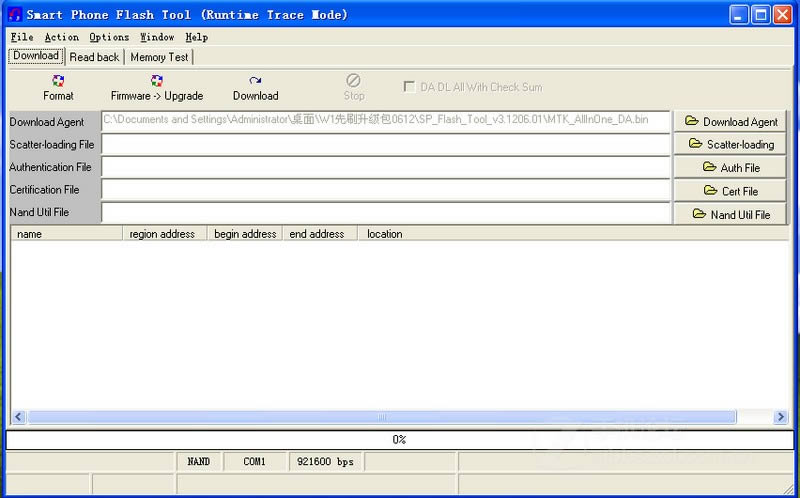Switch to the Memory Test tab
The width and height of the screenshot is (800, 498).
[x=159, y=57]
